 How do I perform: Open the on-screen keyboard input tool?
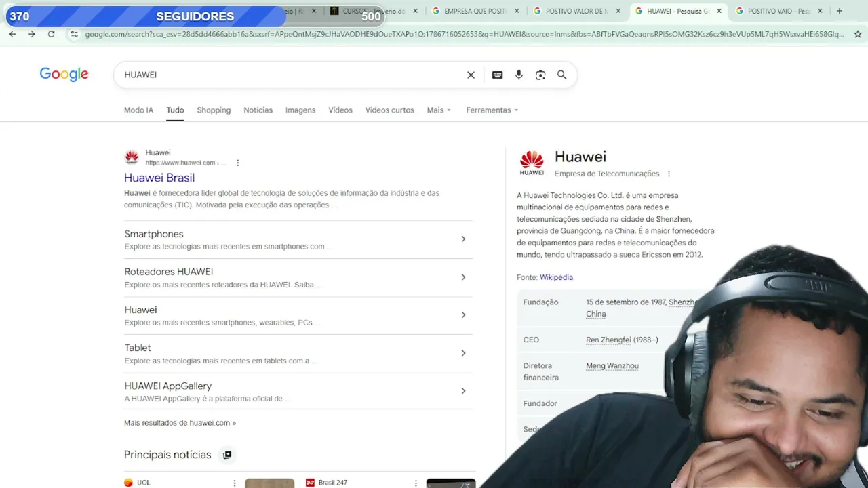point(497,75)
